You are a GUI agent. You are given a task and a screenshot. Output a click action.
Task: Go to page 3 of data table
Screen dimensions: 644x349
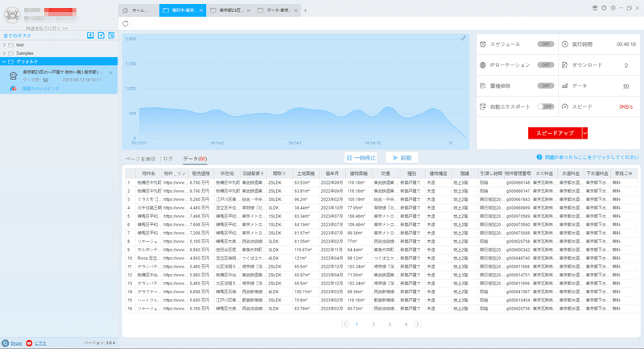390,324
